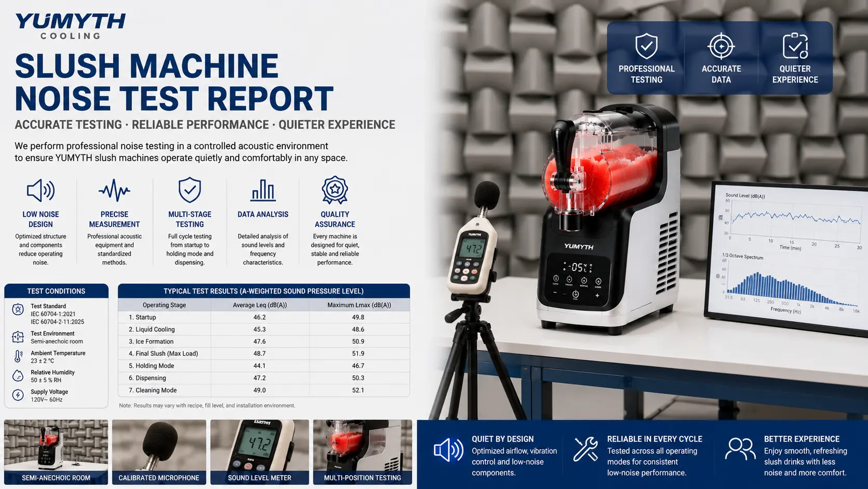Click the Startup average value "46.2"
The image size is (868, 489).
click(x=260, y=317)
